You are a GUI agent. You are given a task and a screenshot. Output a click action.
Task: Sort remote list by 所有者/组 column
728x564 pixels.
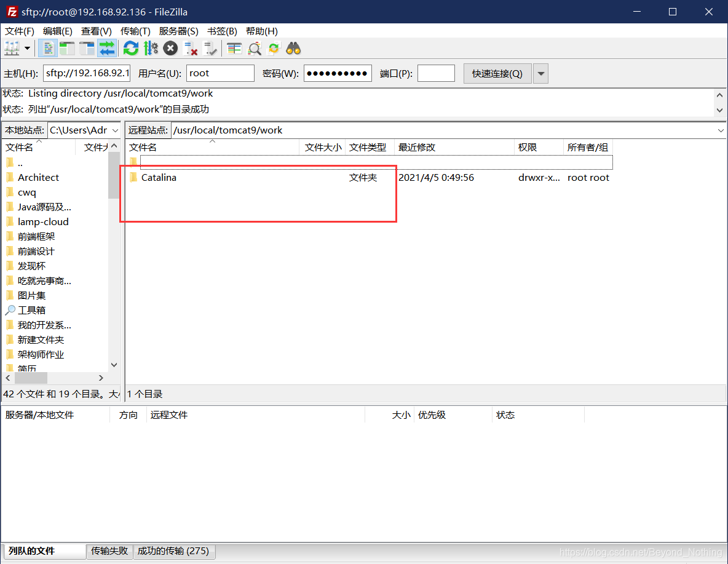(588, 147)
